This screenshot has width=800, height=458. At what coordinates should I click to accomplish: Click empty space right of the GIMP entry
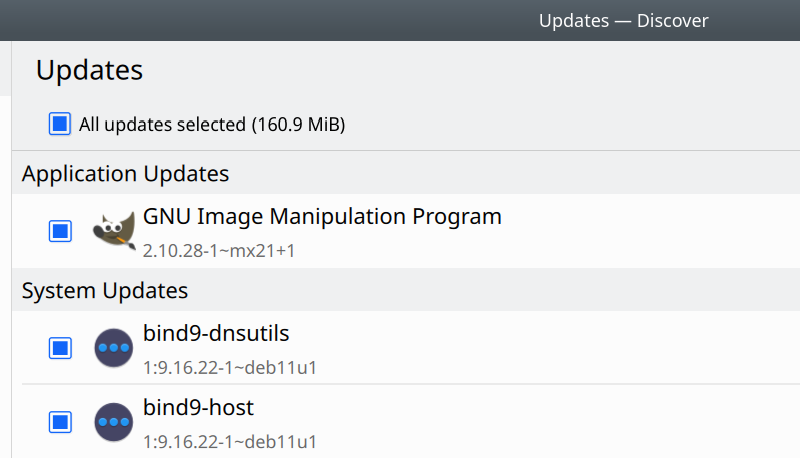click(x=650, y=231)
